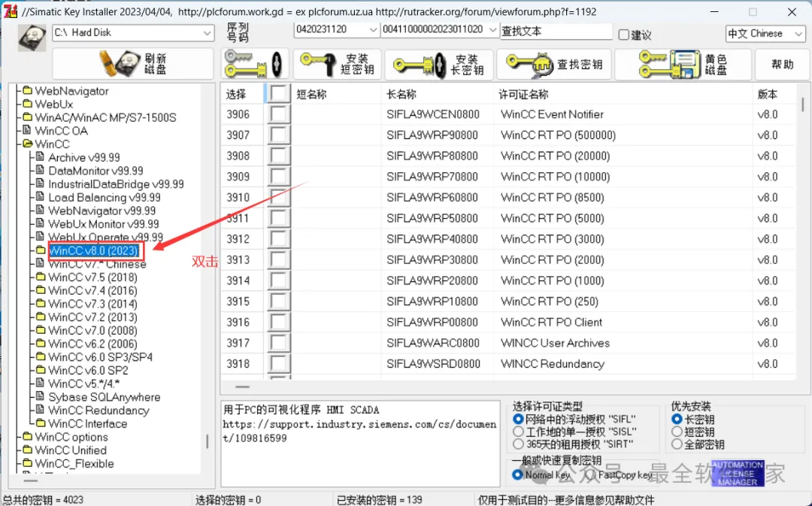Check the box for row 3910
Image resolution: width=812 pixels, height=506 pixels.
point(279,197)
